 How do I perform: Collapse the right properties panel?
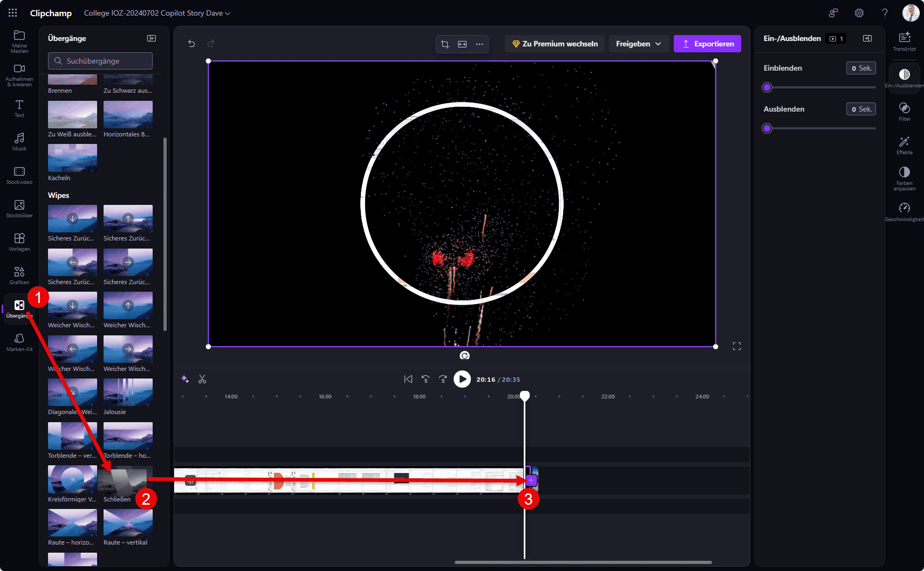867,38
